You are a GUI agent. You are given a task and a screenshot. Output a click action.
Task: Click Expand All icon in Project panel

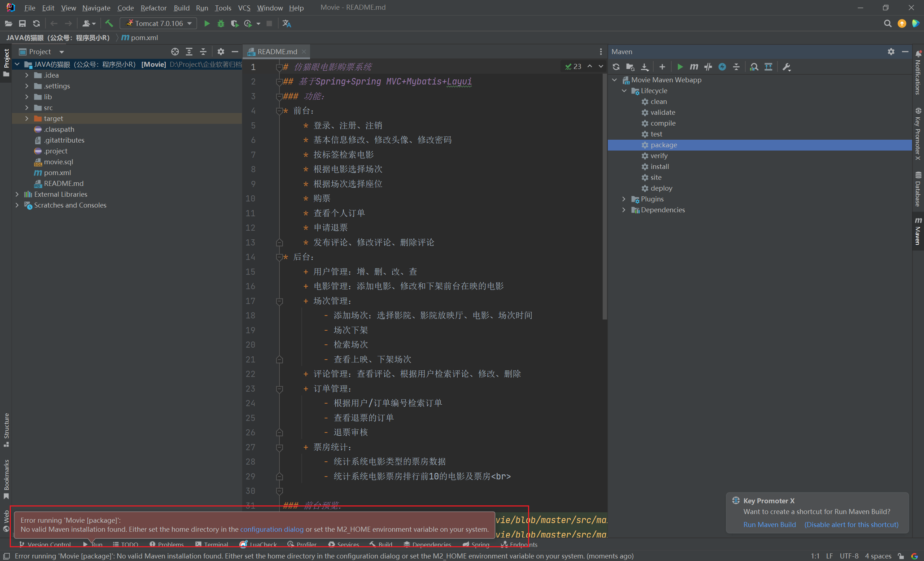coord(189,52)
